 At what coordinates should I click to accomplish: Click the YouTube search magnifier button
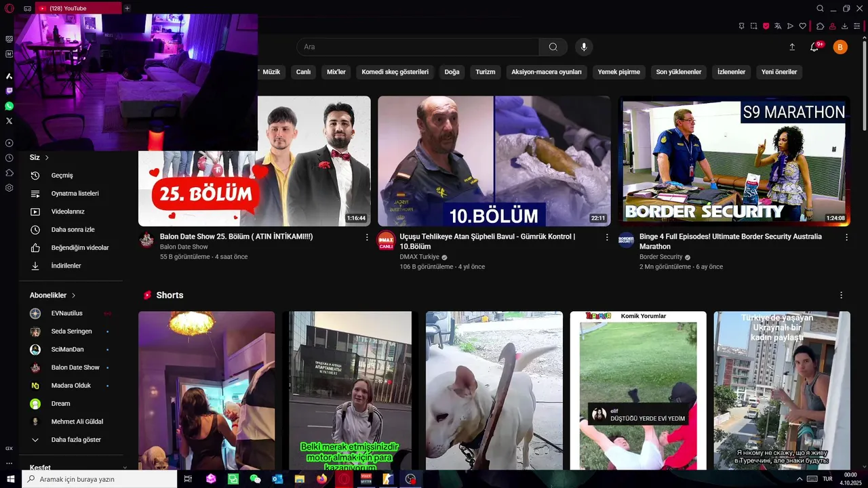click(x=553, y=47)
